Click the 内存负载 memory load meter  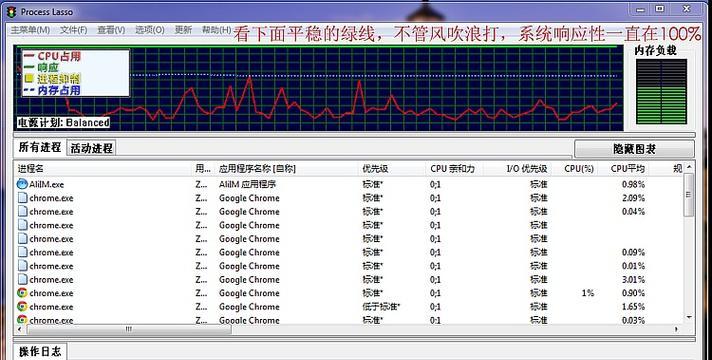point(661,91)
